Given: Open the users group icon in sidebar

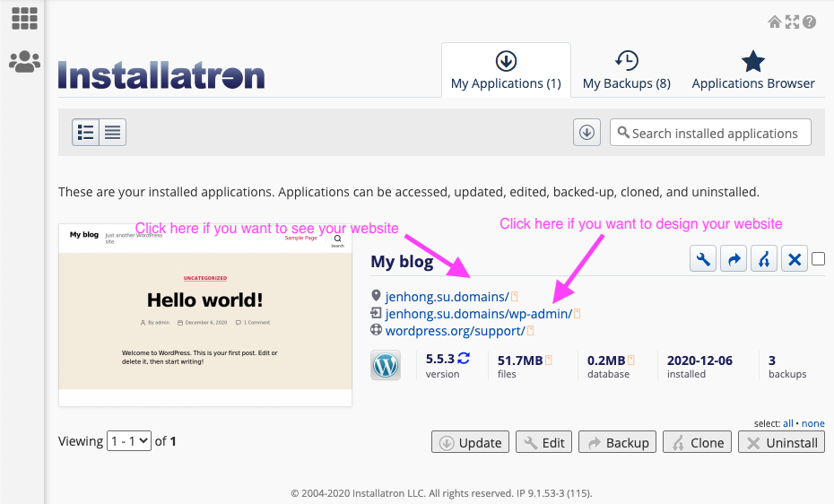Looking at the screenshot, I should [x=24, y=62].
